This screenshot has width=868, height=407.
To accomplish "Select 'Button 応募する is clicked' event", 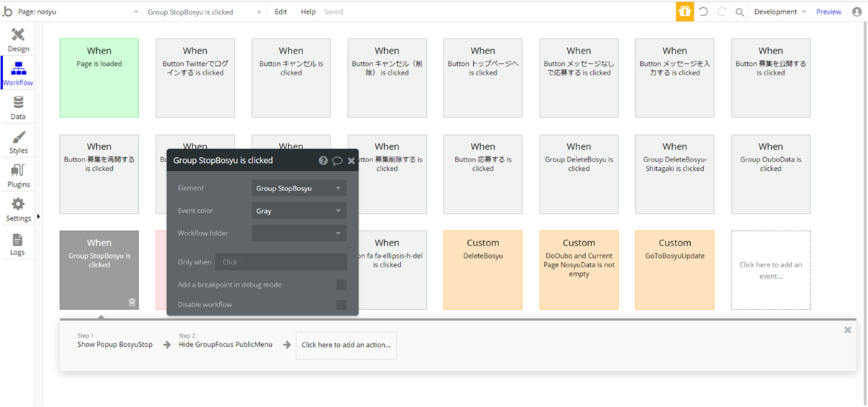I will pos(482,174).
